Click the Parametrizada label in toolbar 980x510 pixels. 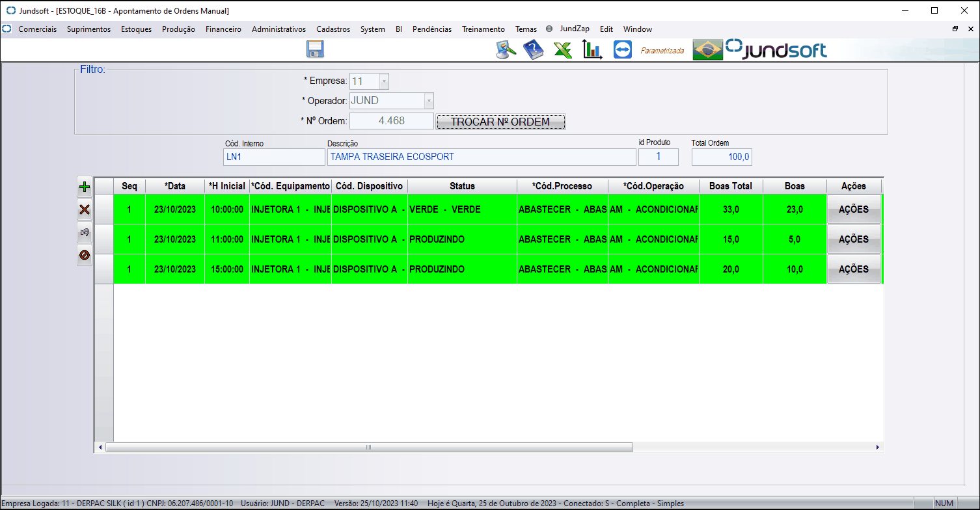click(x=662, y=50)
